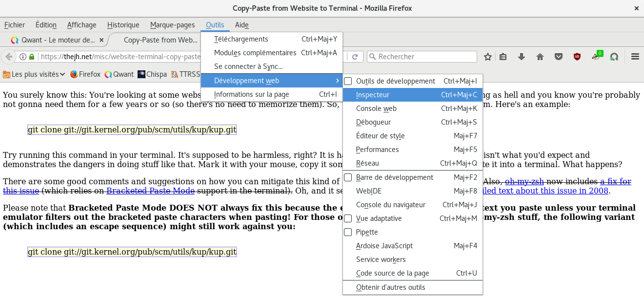Open the hamburger menu button
644x302 pixels.
[x=635, y=57]
